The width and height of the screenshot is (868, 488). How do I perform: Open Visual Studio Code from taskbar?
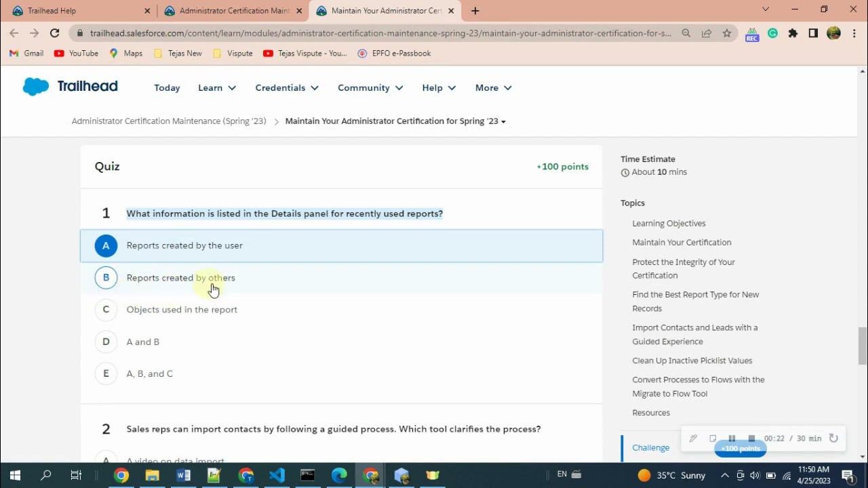277,475
